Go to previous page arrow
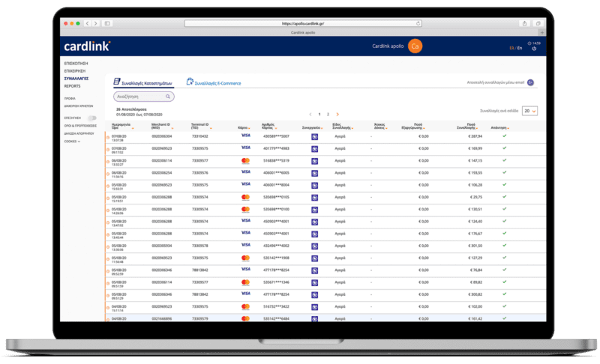Screen dimensions: 600x364 click(x=310, y=114)
